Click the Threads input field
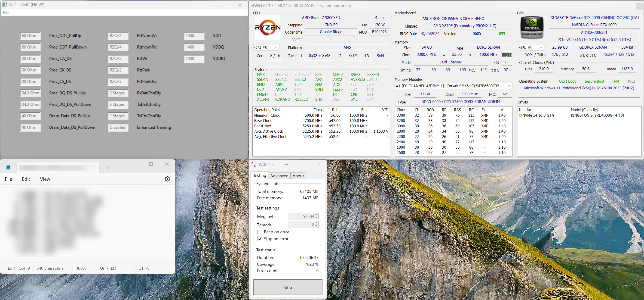The image size is (644, 300). 301,225
